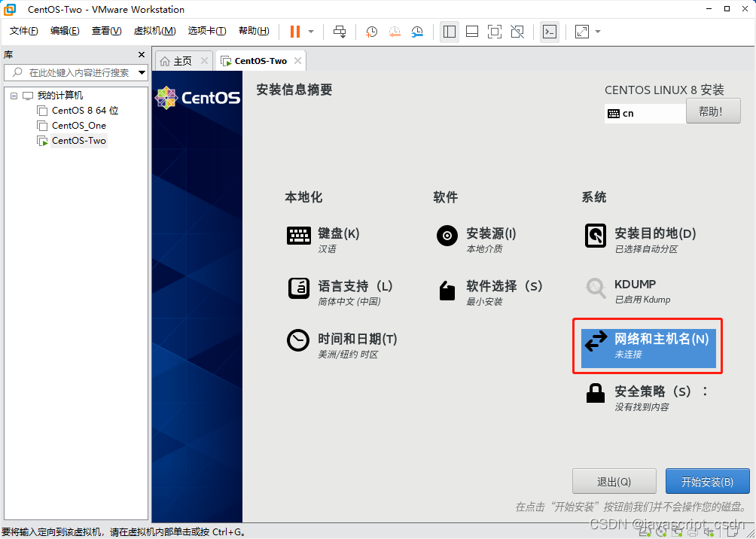756x539 pixels.
Task: Click the sound card status icon
Action: click(709, 531)
